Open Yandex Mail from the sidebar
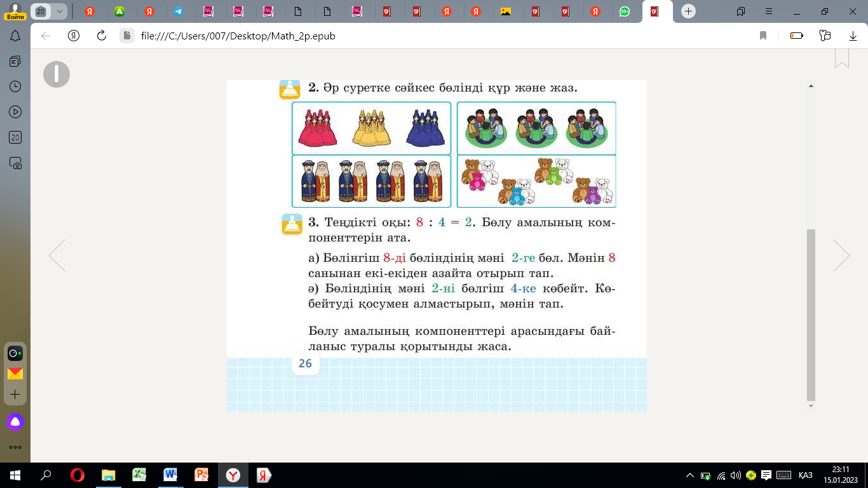Screen dimensions: 868x488 [x=15, y=374]
